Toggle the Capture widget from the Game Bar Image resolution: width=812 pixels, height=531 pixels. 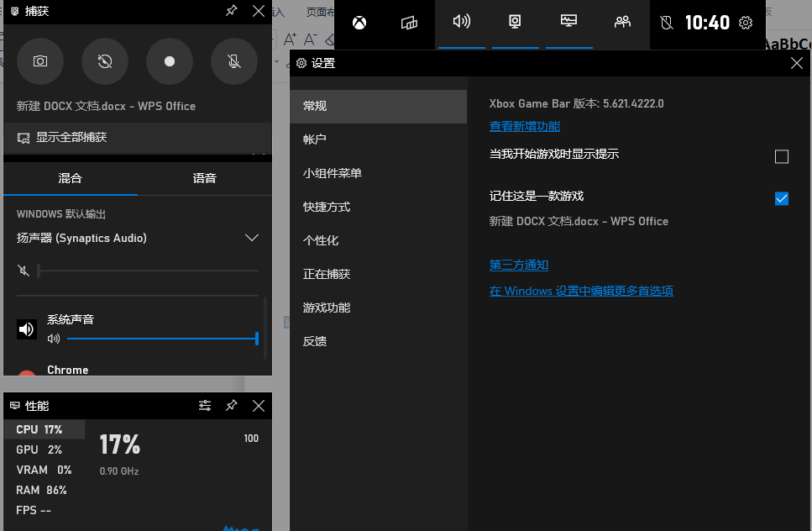[515, 22]
